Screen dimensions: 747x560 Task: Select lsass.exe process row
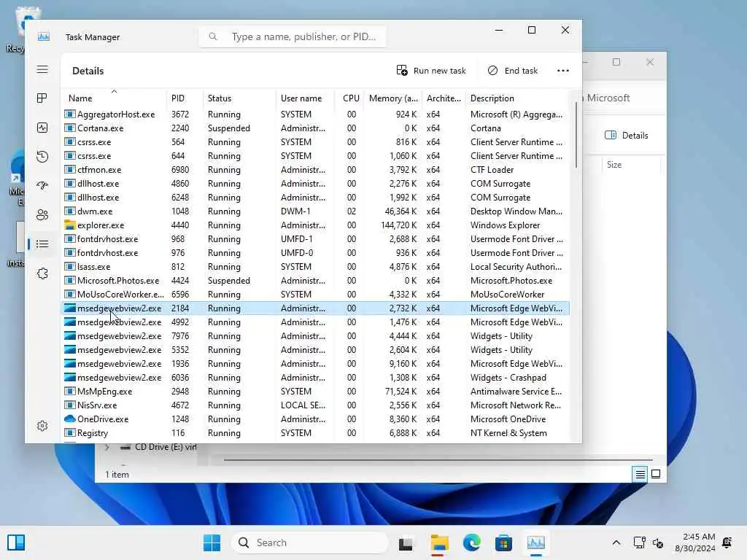(x=316, y=267)
